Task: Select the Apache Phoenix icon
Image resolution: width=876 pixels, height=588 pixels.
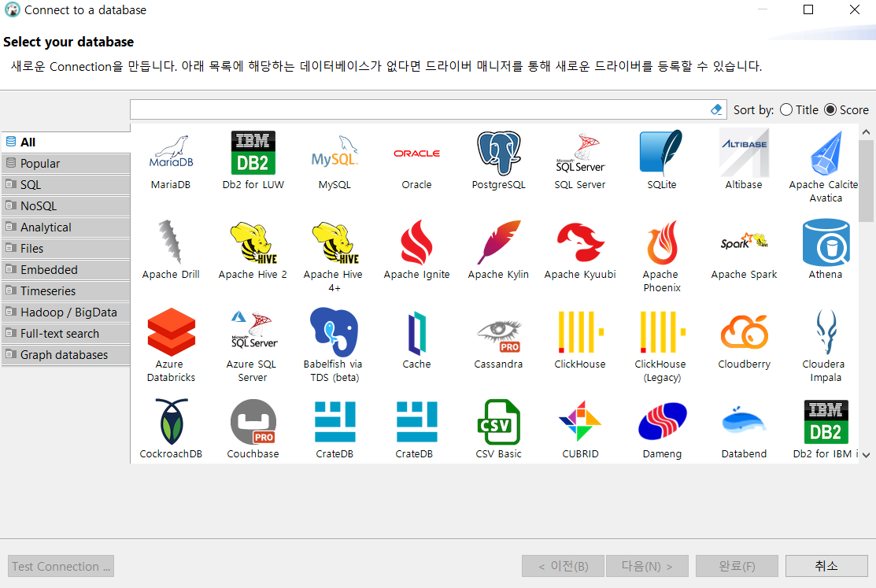Action: (661, 242)
